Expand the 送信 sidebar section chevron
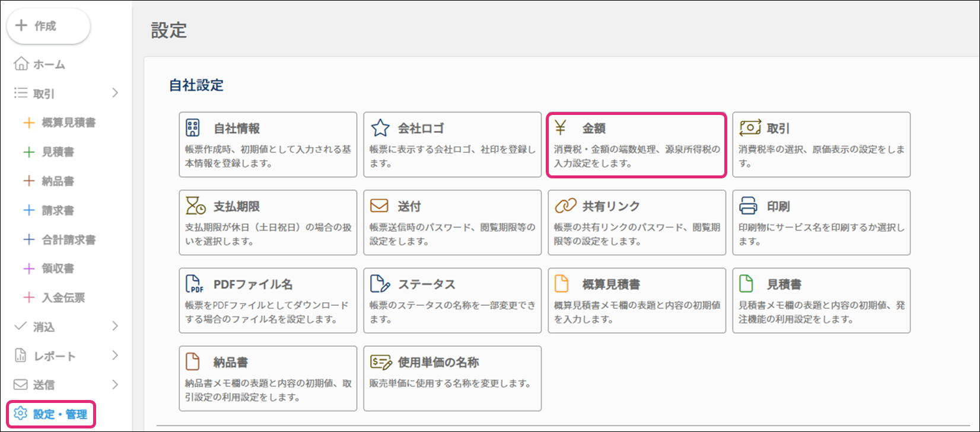This screenshot has width=980, height=432. point(115,385)
